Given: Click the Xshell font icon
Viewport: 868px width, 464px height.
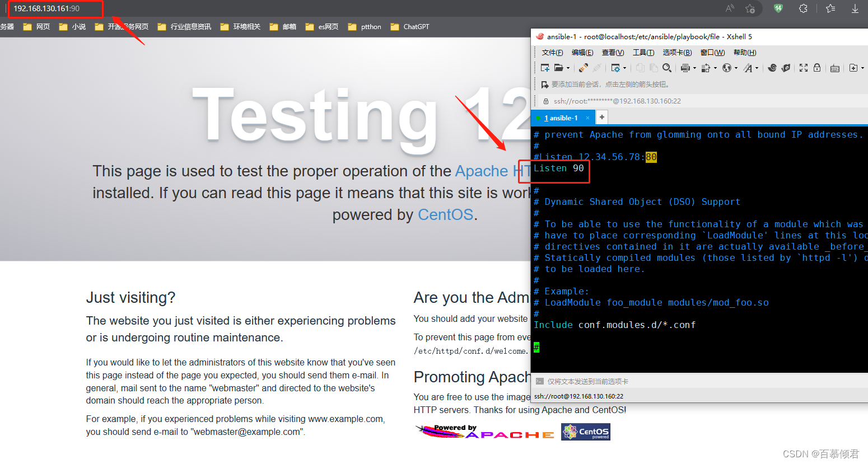Looking at the screenshot, I should (748, 68).
